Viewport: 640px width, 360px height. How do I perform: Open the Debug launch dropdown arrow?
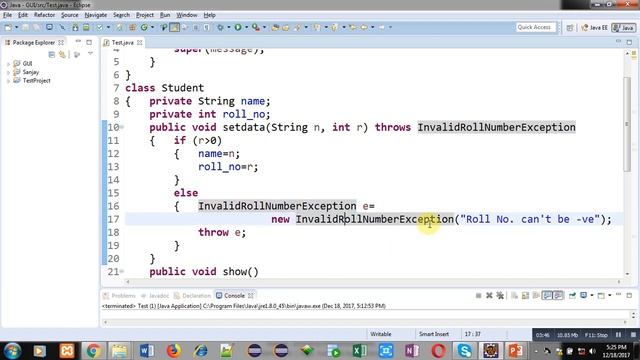point(229,27)
